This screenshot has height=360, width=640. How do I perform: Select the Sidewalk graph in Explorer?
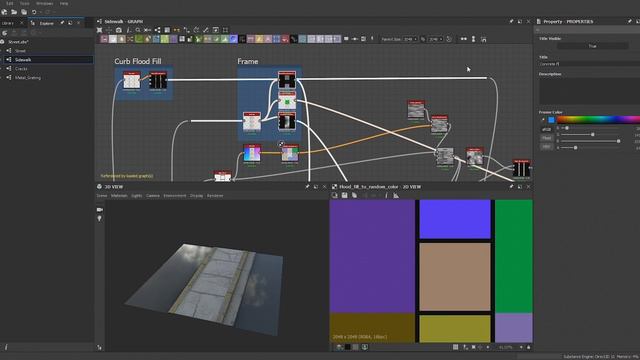click(x=47, y=60)
